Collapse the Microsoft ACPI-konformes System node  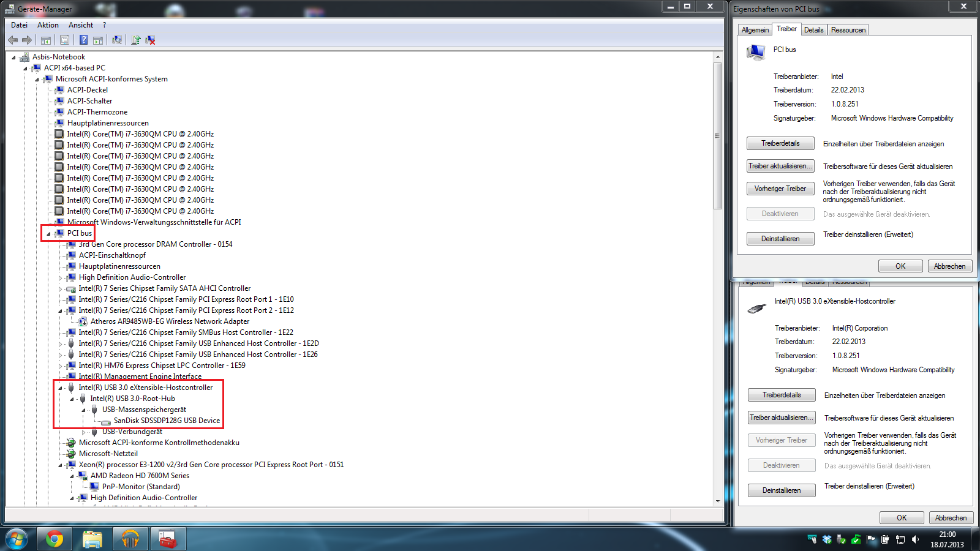click(37, 80)
